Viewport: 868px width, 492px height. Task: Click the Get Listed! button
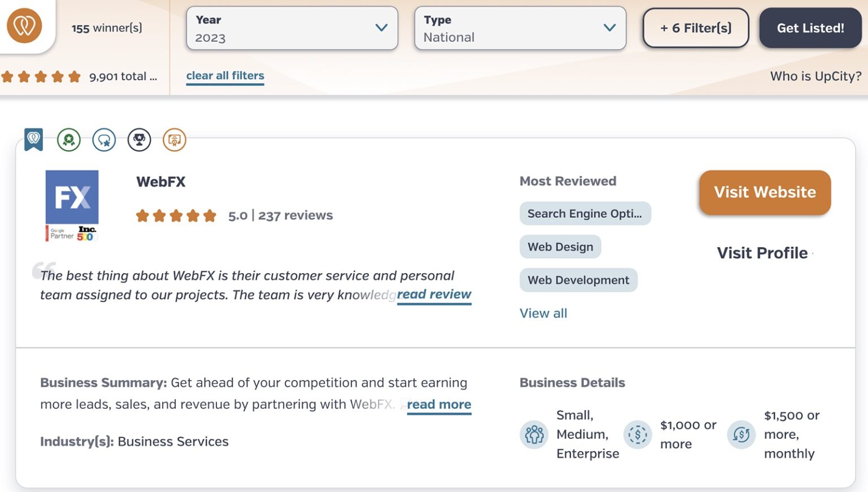[x=810, y=28]
